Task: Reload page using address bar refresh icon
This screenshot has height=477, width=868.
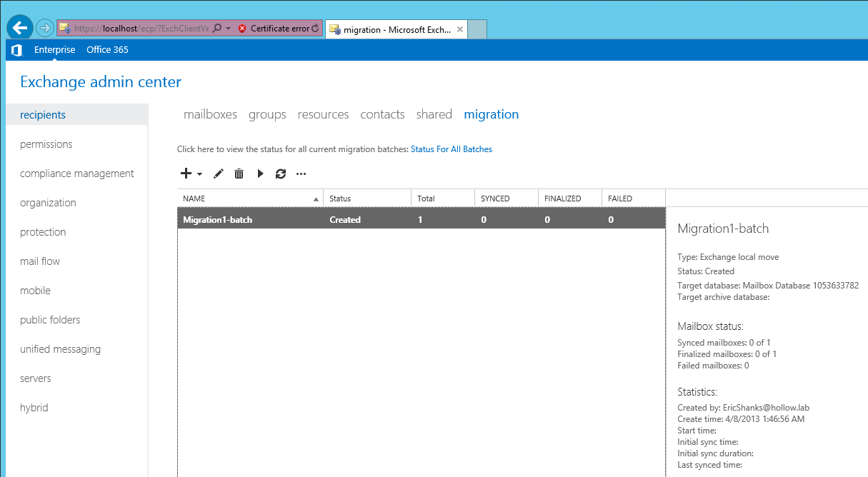Action: pyautogui.click(x=315, y=29)
